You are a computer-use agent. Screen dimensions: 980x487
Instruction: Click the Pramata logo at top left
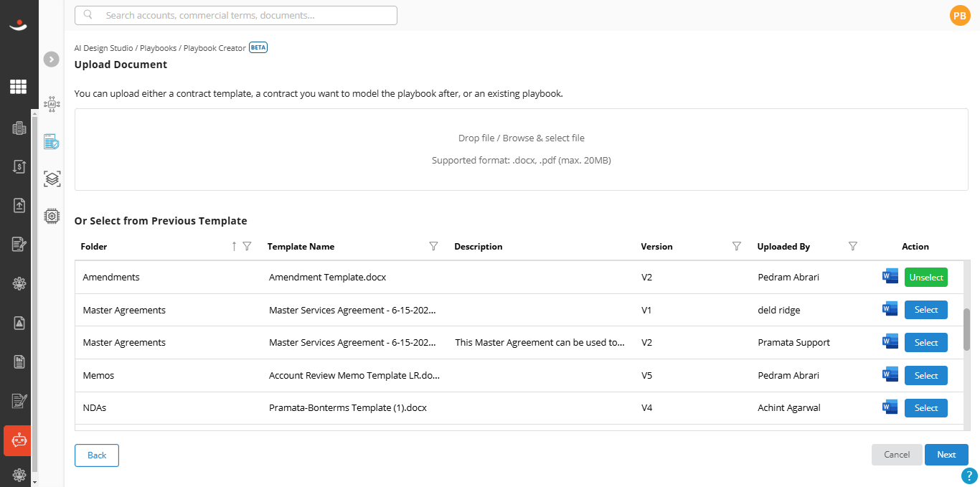pyautogui.click(x=19, y=26)
